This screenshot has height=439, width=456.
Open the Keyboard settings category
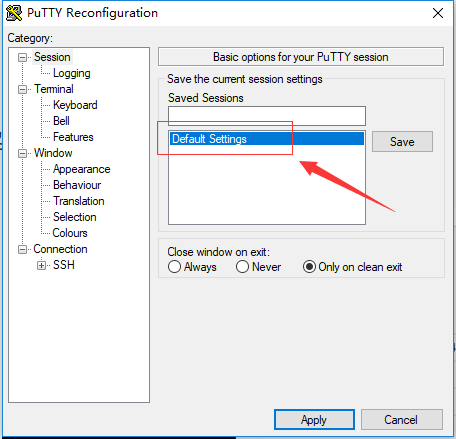tap(75, 105)
